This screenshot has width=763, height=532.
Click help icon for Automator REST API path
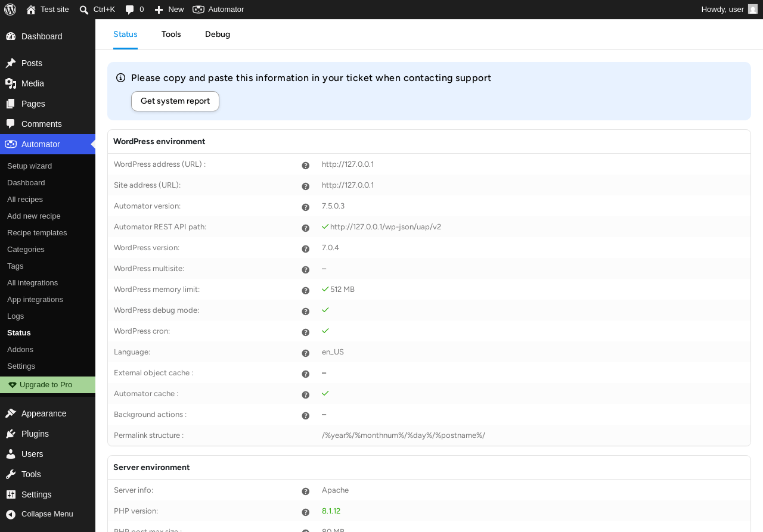[306, 228]
